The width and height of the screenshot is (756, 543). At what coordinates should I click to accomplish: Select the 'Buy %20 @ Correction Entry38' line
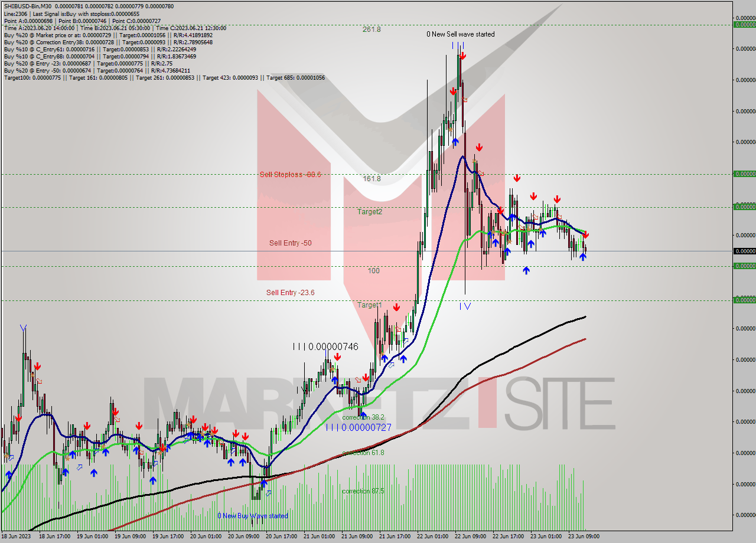(108, 42)
